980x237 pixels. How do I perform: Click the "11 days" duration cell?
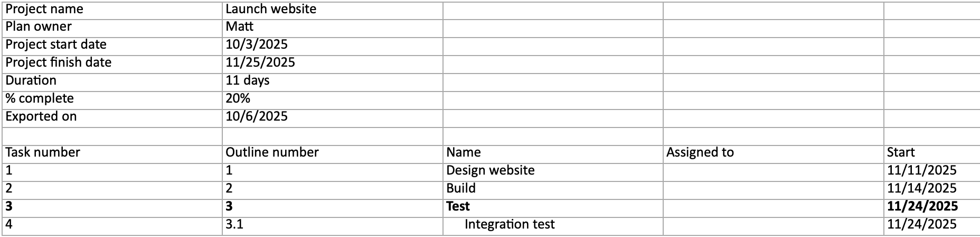[248, 80]
